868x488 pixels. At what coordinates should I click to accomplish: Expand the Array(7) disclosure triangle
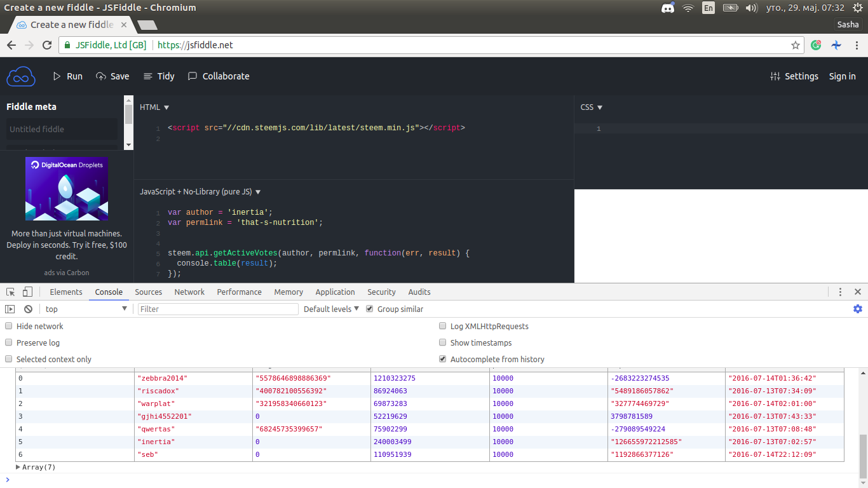coord(18,467)
